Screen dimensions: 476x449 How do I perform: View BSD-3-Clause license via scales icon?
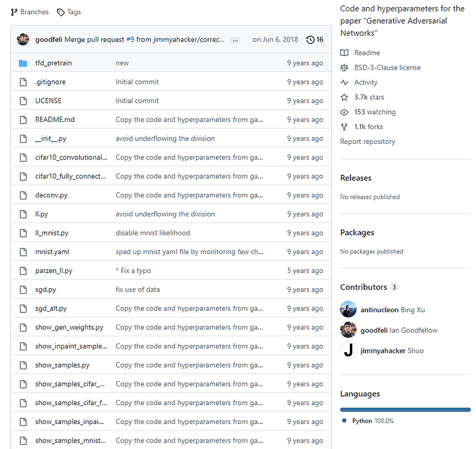pyautogui.click(x=343, y=67)
